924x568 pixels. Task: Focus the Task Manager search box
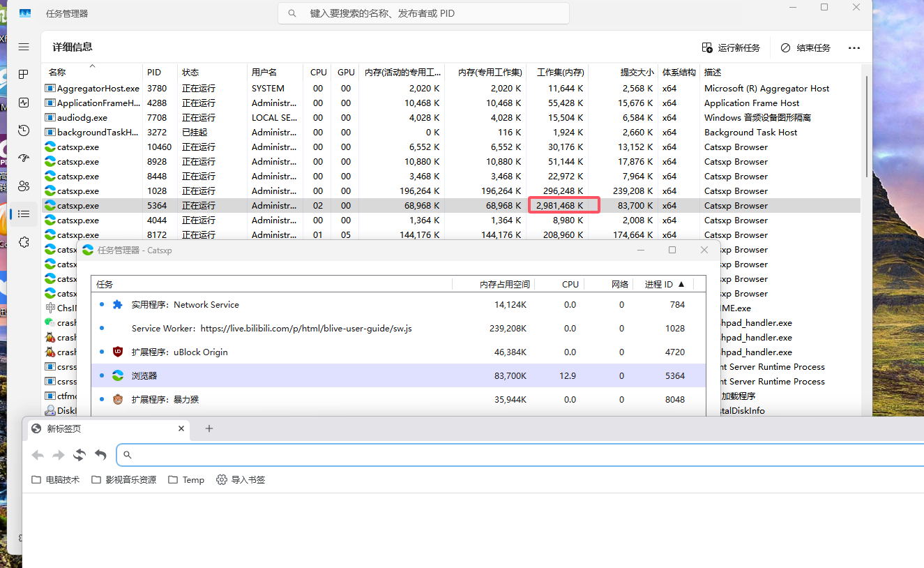pos(423,13)
